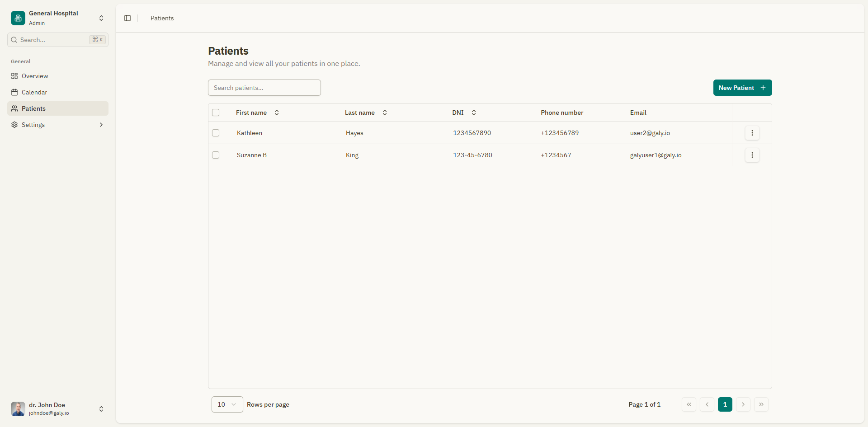Click the New Patient button

(x=742, y=88)
